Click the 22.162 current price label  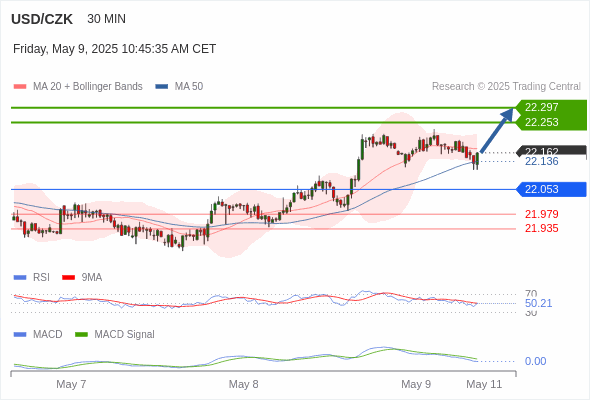551,152
